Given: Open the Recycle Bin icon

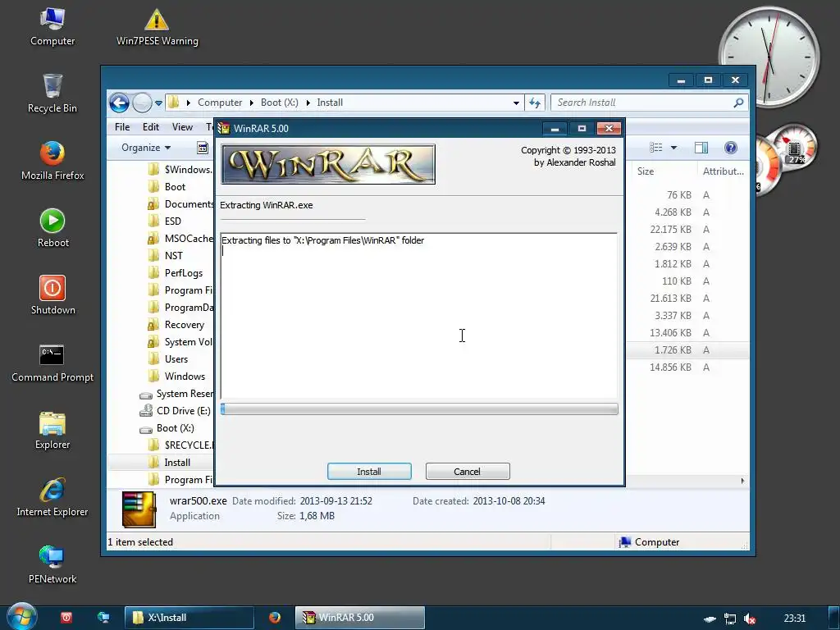Looking at the screenshot, I should (52, 94).
